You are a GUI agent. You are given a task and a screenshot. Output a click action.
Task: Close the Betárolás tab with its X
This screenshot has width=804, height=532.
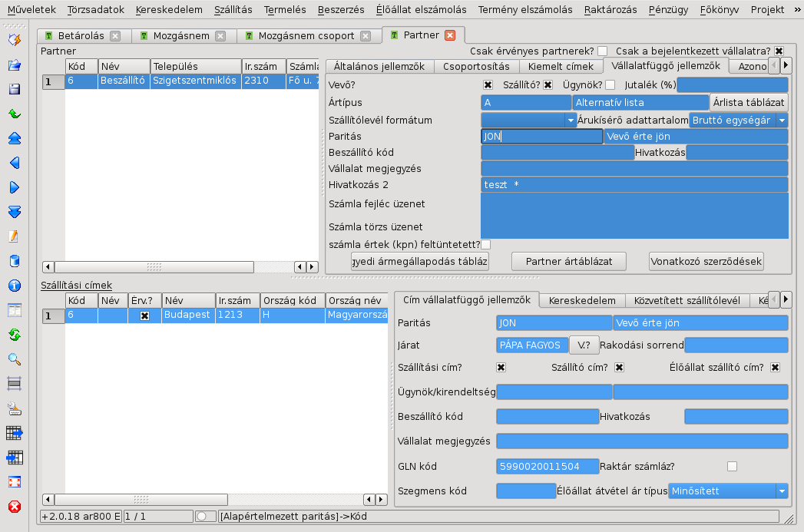pyautogui.click(x=115, y=36)
